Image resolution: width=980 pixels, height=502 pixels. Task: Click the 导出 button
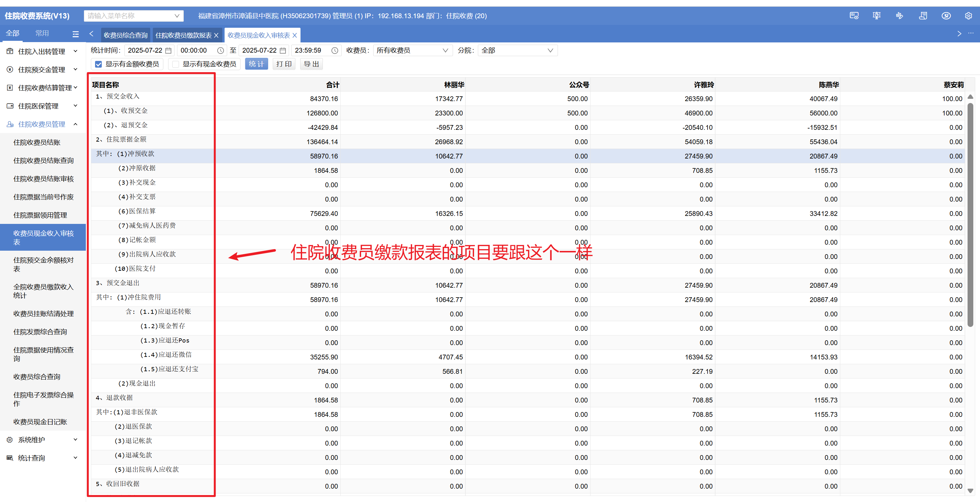[x=311, y=64]
